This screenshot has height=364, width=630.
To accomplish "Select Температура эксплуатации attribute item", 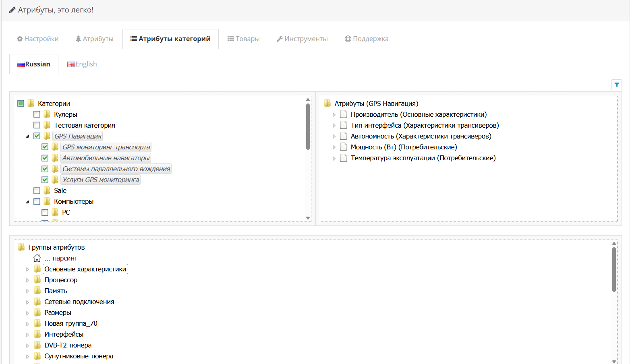I will tap(423, 158).
